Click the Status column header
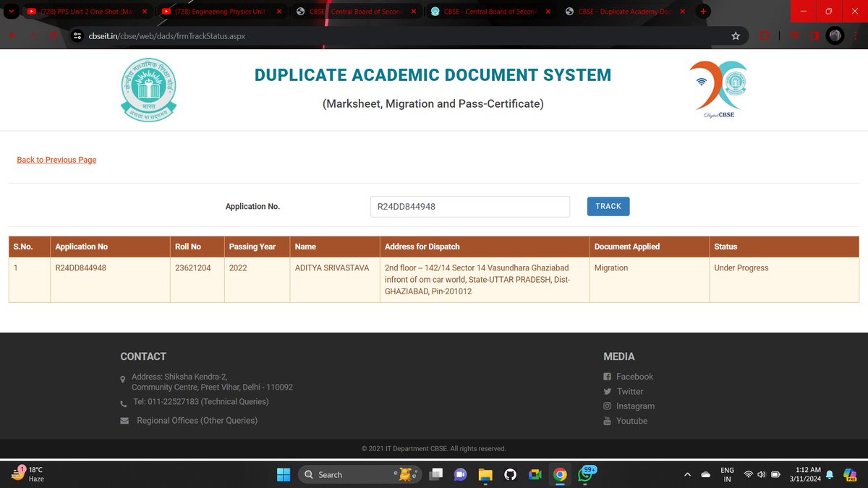 [x=784, y=247]
